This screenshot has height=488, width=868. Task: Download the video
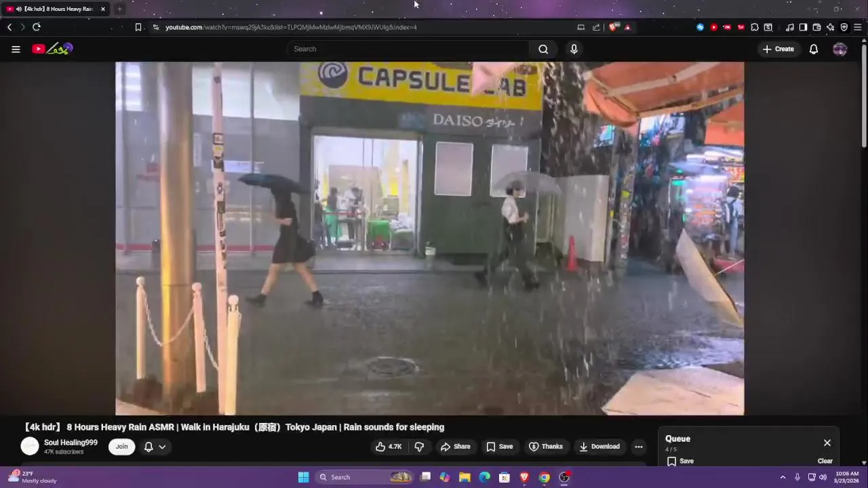[599, 447]
